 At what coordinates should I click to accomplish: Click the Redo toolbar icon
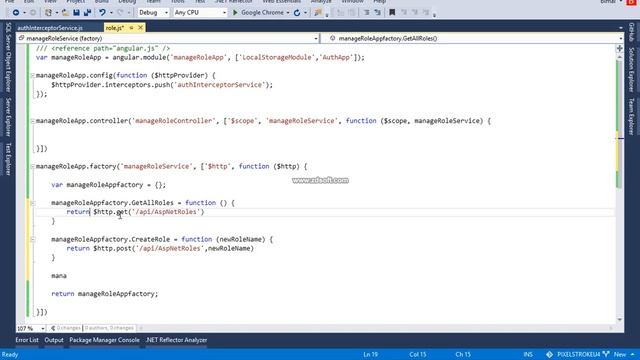(x=120, y=13)
